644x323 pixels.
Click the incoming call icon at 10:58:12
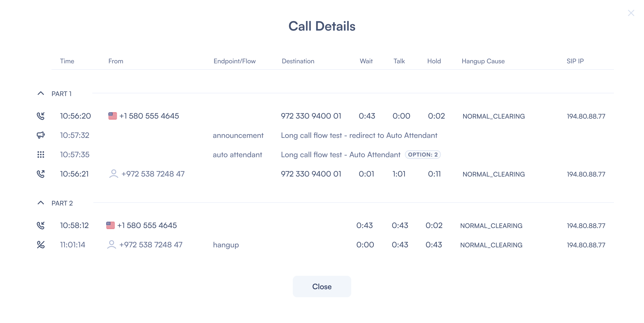click(41, 225)
